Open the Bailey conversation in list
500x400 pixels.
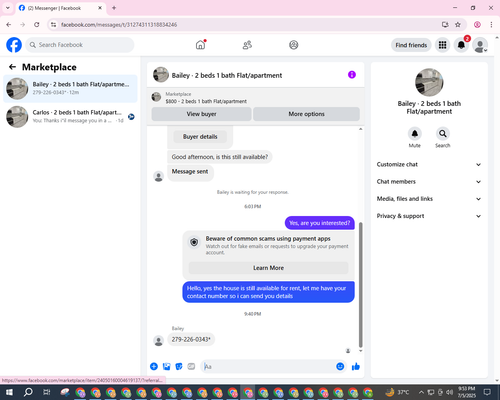coord(70,89)
